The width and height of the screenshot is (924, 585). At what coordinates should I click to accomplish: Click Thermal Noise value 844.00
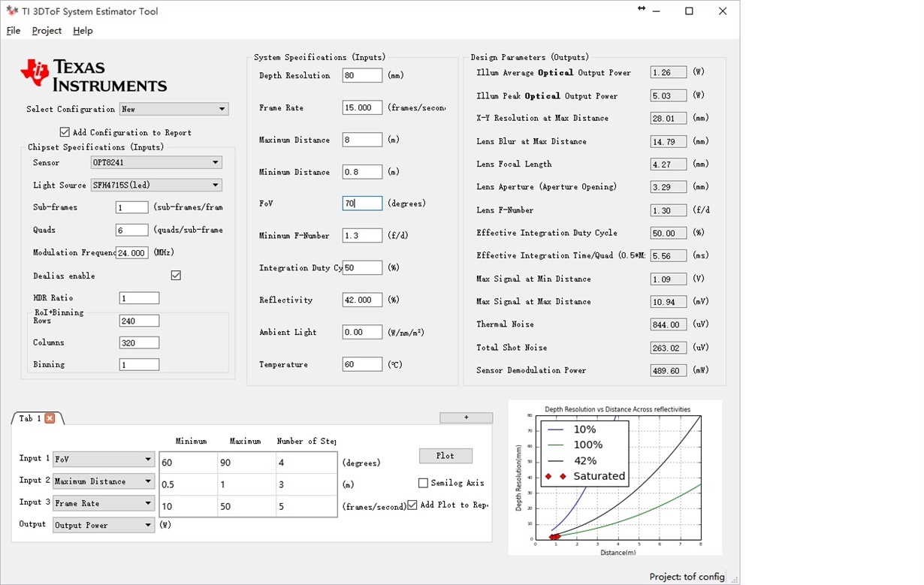pos(669,324)
